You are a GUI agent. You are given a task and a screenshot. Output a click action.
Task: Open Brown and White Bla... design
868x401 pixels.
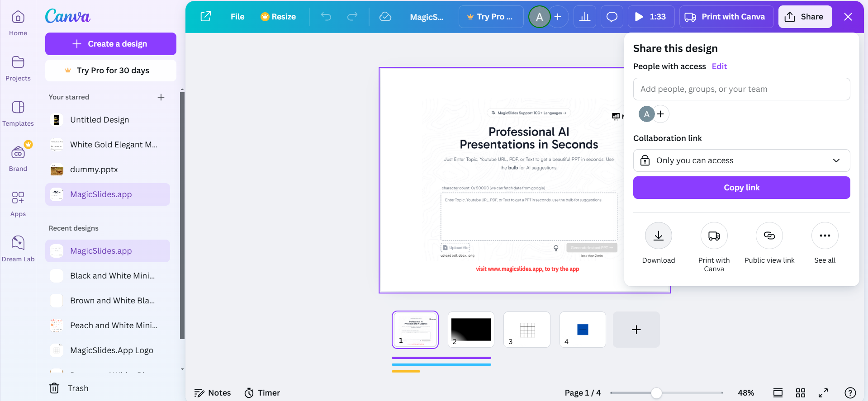tap(108, 301)
